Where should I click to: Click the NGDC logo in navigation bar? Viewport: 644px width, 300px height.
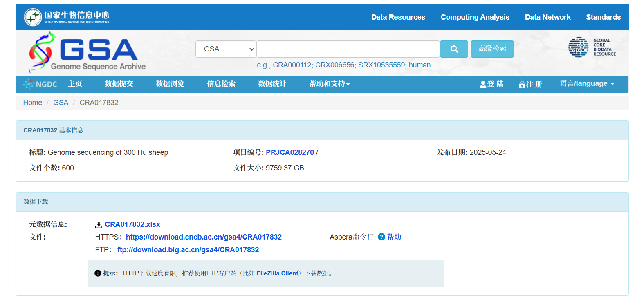[x=40, y=84]
